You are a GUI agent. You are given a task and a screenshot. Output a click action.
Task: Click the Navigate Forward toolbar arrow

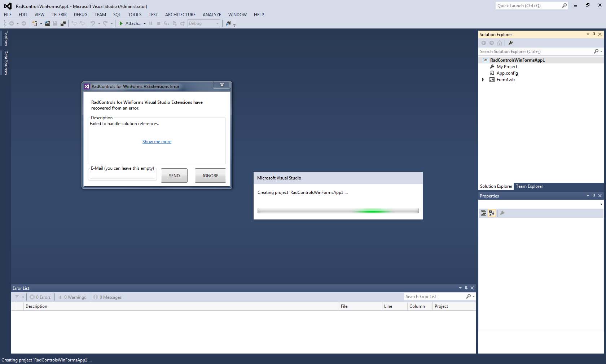(x=24, y=23)
